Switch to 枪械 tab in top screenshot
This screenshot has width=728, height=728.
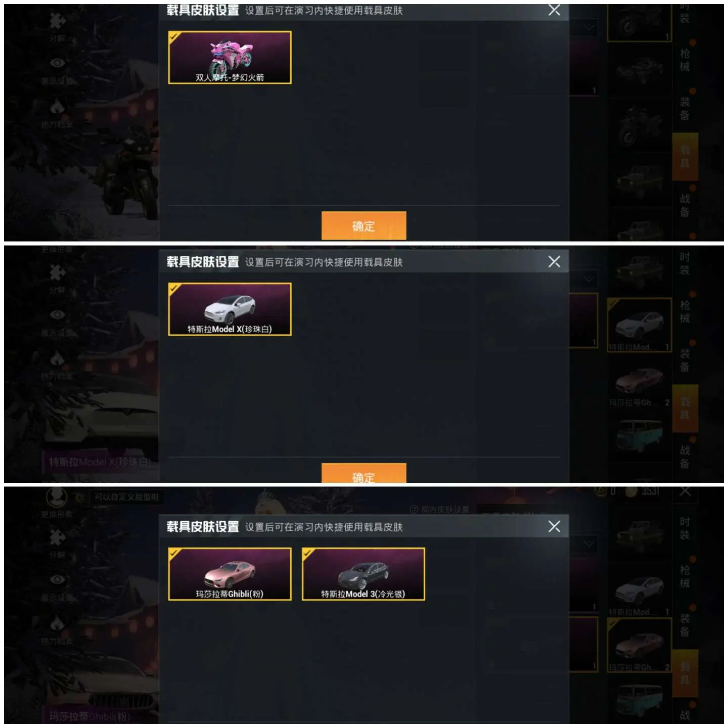(x=685, y=60)
